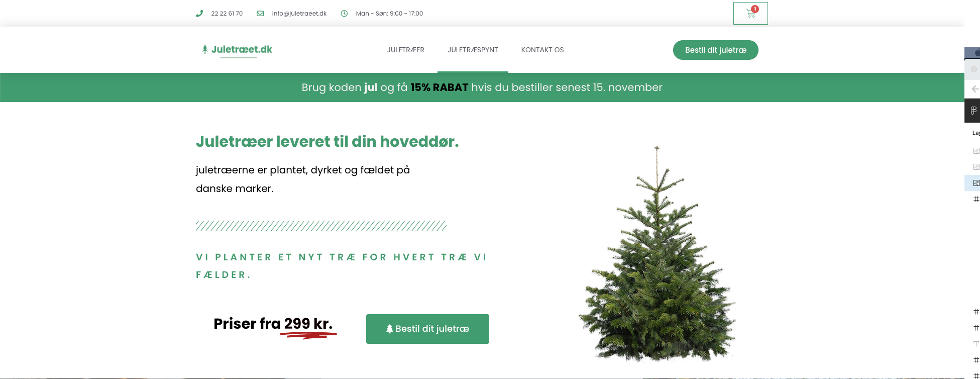Click the header Bestil dit juletræ button
This screenshot has width=980, height=379.
(716, 50)
